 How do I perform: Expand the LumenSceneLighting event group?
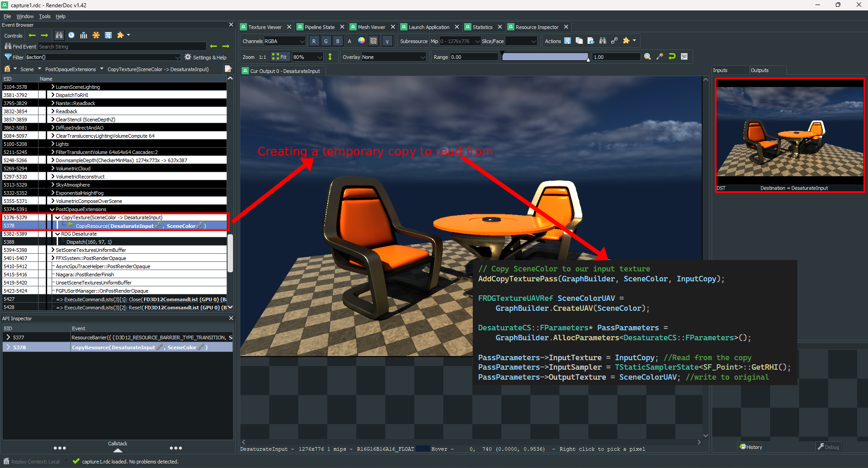pos(53,87)
